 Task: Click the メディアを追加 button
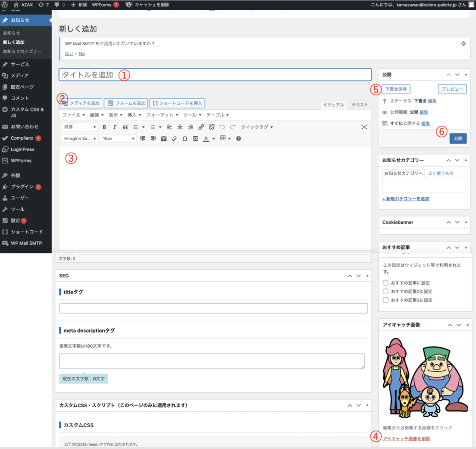81,103
